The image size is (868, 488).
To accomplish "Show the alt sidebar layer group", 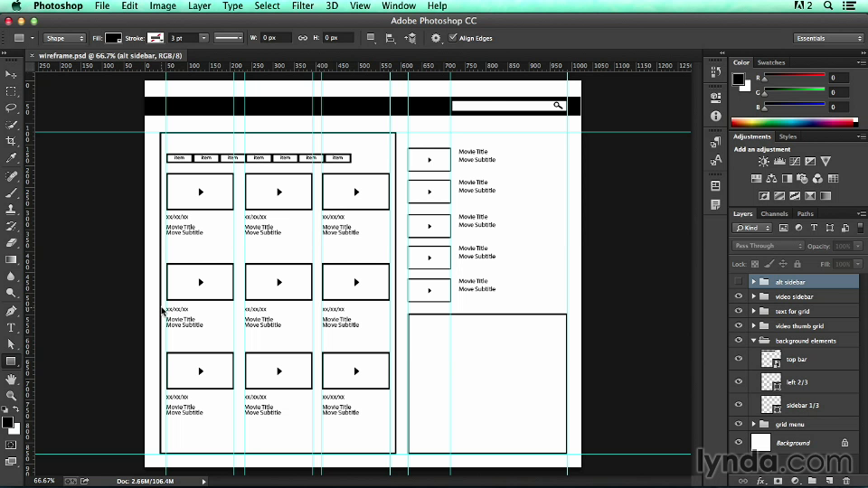I will tap(739, 282).
